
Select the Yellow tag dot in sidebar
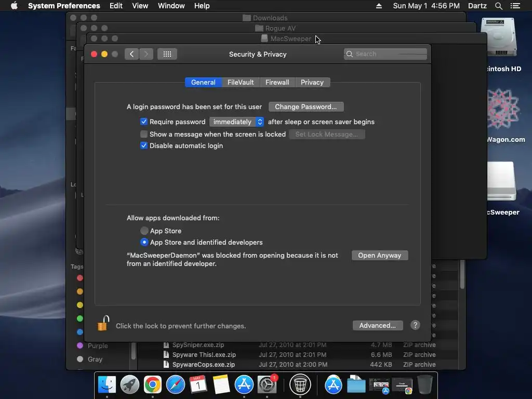79,304
